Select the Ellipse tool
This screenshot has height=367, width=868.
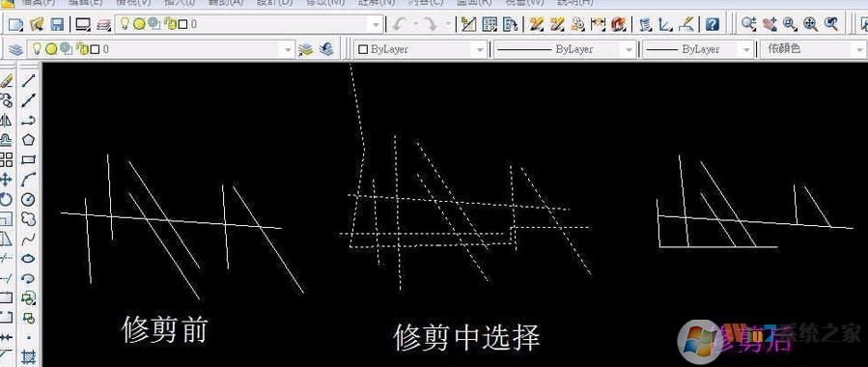[x=28, y=259]
